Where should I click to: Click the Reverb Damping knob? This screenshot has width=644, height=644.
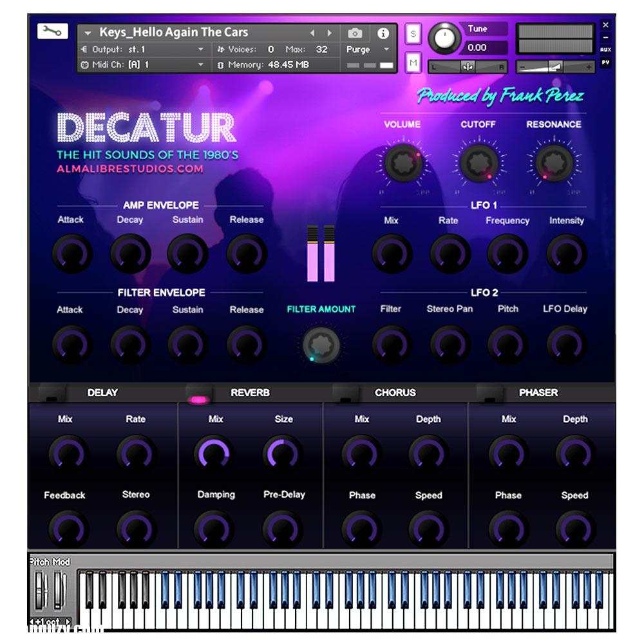click(x=214, y=529)
